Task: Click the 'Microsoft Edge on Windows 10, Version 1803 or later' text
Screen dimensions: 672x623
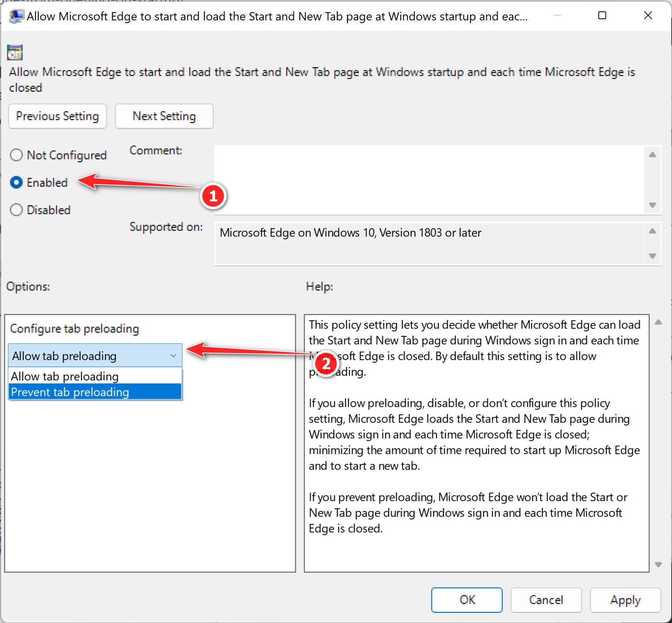Action: [351, 233]
